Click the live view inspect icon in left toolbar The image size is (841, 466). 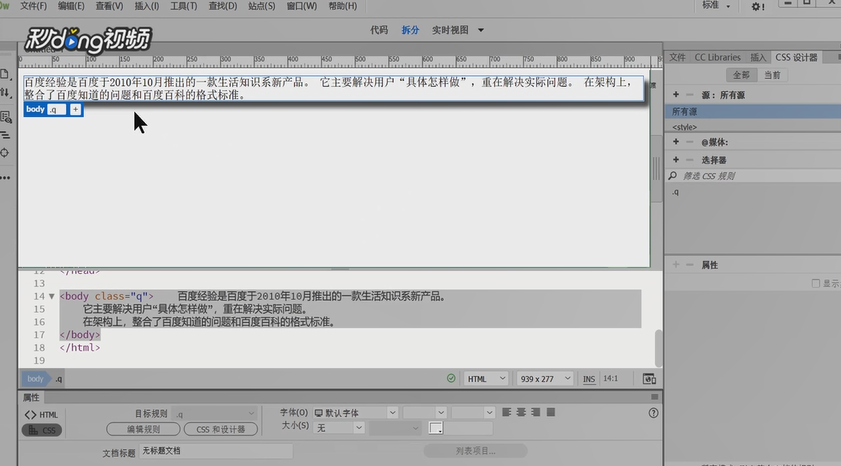point(6,117)
